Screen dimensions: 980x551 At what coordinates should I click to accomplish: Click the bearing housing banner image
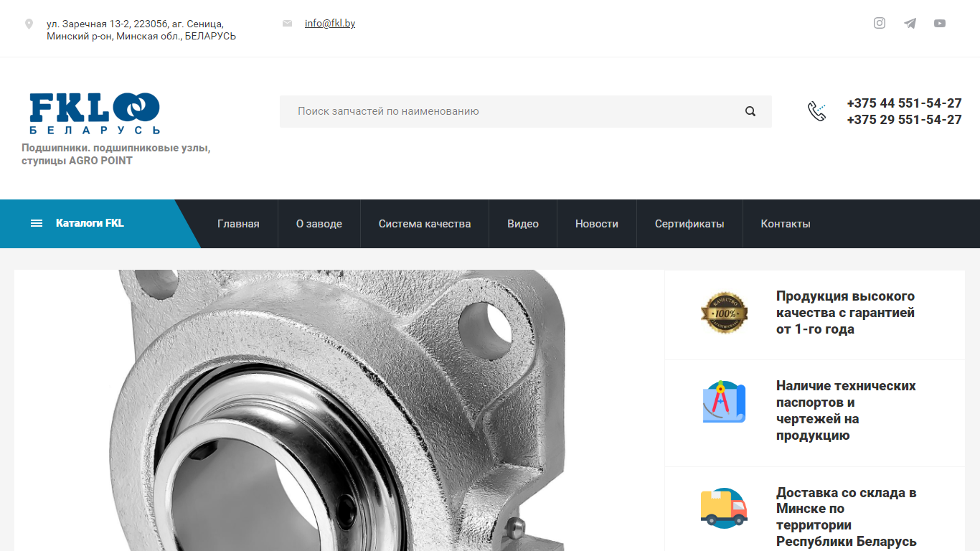click(339, 410)
